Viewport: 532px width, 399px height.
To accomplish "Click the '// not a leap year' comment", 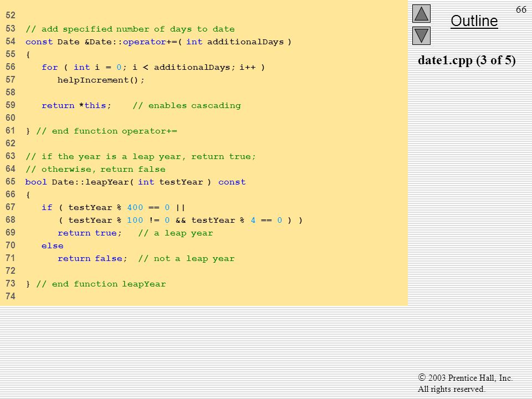I will (186, 259).
